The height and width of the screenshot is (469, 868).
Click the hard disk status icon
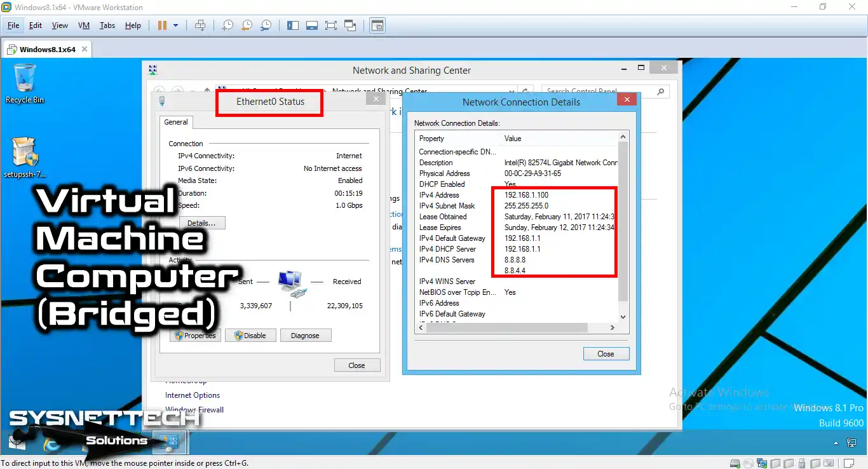click(x=735, y=463)
